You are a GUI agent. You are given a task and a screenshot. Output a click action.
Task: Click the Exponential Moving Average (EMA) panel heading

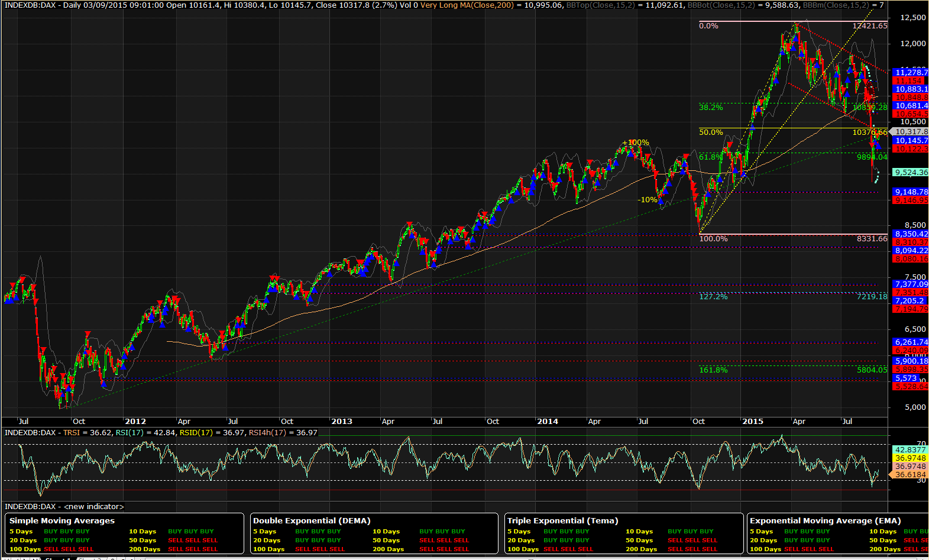click(825, 521)
